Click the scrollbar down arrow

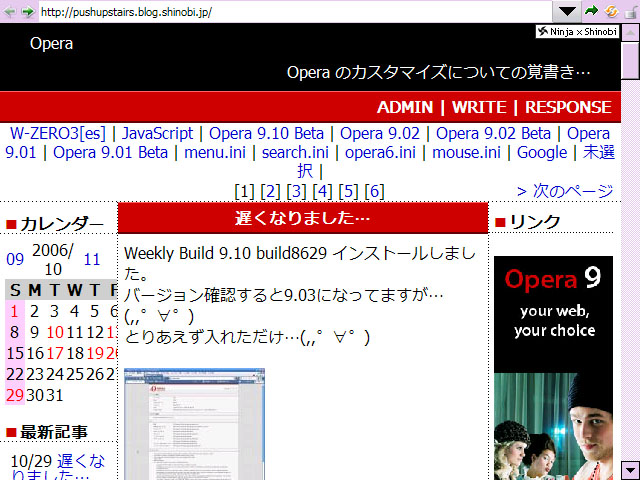point(630,470)
